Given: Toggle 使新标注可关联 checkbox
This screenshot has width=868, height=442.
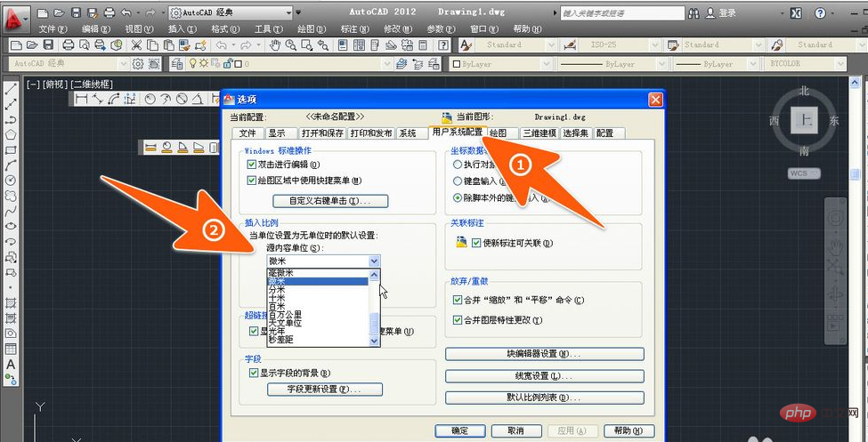Looking at the screenshot, I should (x=476, y=242).
